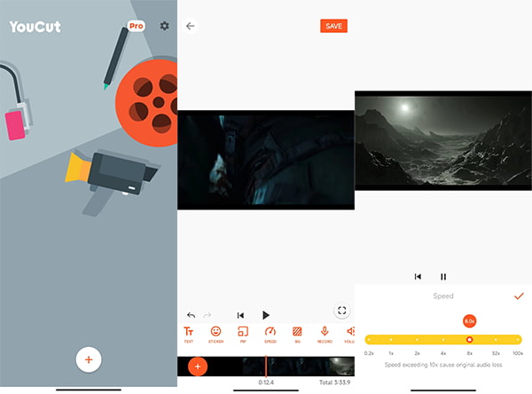Viewport: 532px width, 394px height.
Task: Open the Volume tool
Action: pos(350,335)
